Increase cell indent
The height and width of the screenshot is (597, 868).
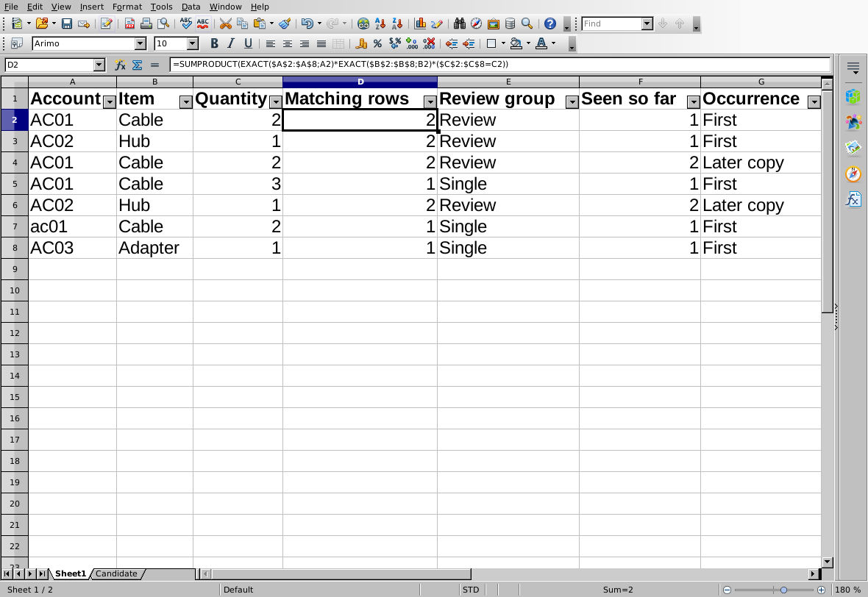point(469,43)
